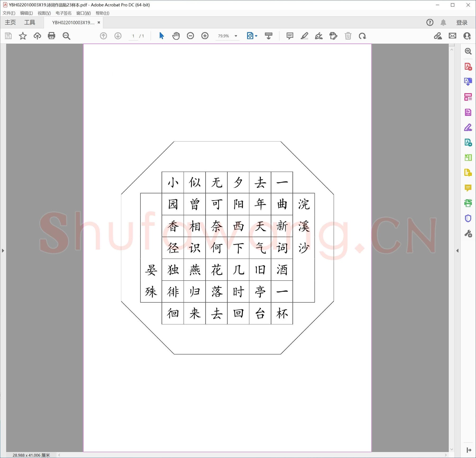Click horizontal scrollbar right arrow
476x458 pixels.
point(446,455)
